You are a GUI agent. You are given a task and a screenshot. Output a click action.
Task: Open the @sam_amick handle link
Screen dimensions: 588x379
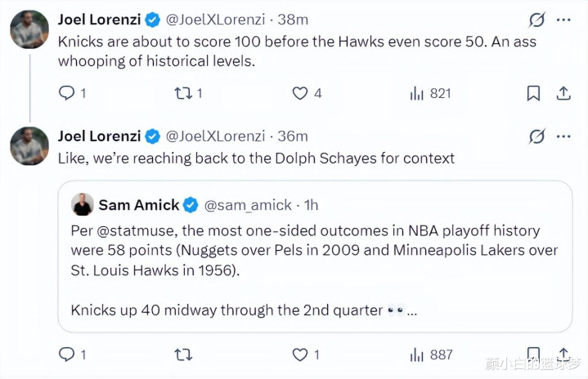[248, 205]
